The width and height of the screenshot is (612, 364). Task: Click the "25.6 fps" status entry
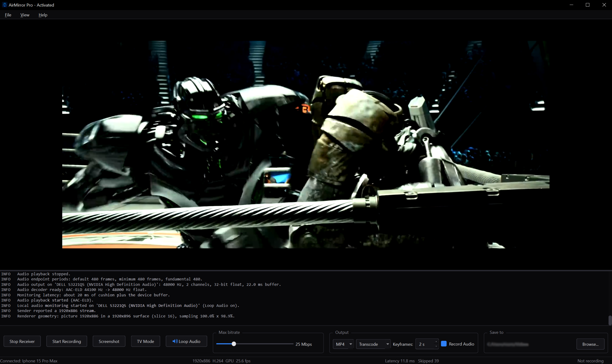pos(243,361)
